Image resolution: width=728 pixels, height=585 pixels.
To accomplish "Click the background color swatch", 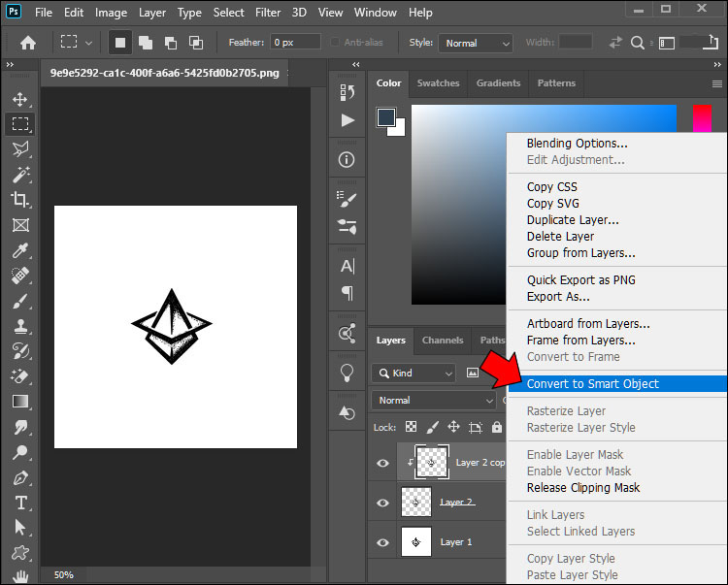I will pos(399,130).
